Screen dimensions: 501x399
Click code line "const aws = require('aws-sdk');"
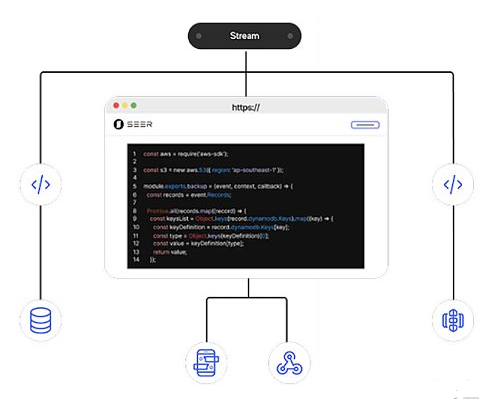tap(186, 154)
